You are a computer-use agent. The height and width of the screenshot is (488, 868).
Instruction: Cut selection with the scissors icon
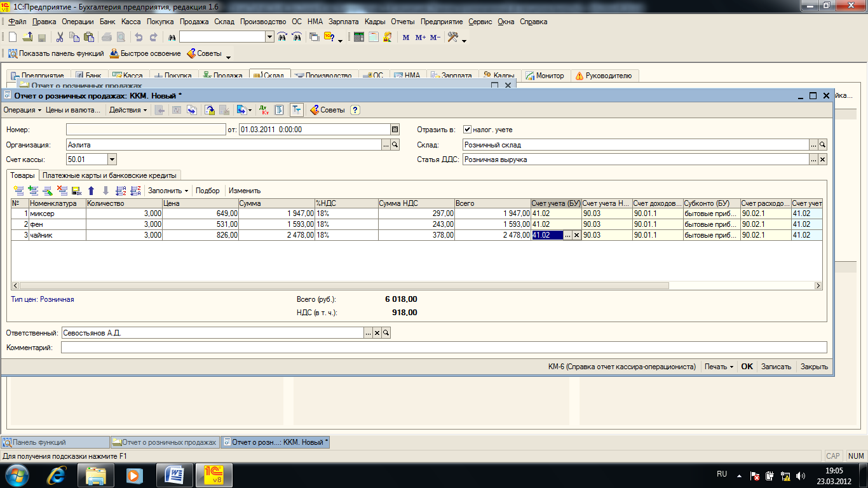click(x=60, y=37)
